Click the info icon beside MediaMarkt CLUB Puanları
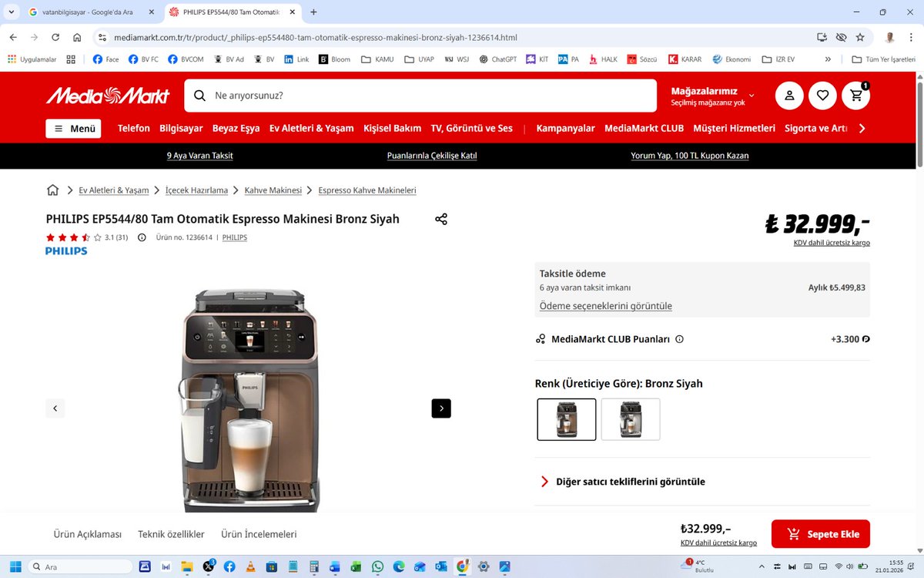Viewport: 924px width, 578px height. [x=679, y=339]
